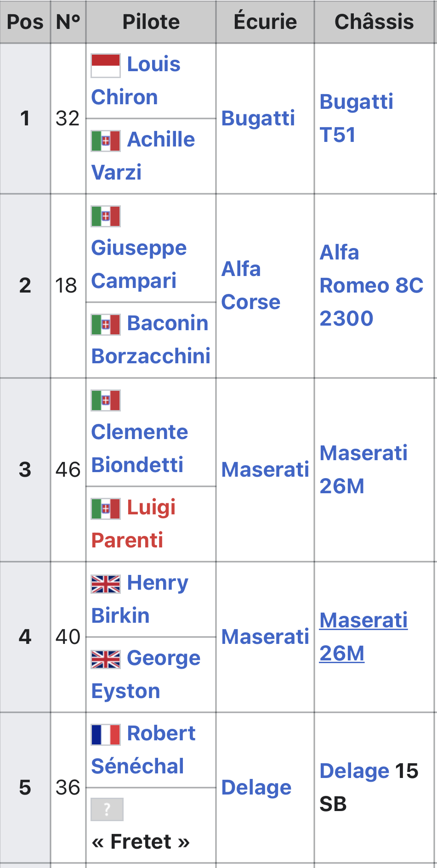437x868 pixels.
Task: Click the Pilote column header
Action: [x=151, y=22]
